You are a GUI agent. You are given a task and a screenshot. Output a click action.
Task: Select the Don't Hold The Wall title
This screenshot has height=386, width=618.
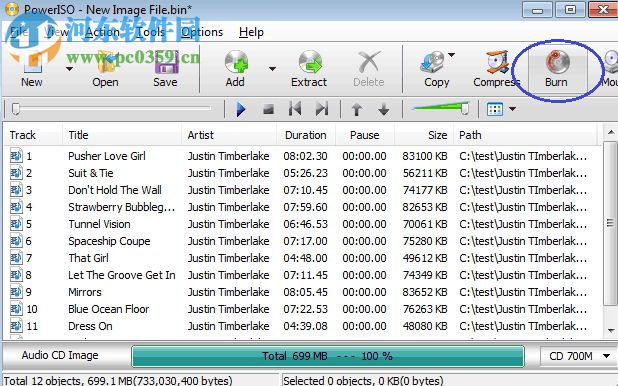coord(115,190)
